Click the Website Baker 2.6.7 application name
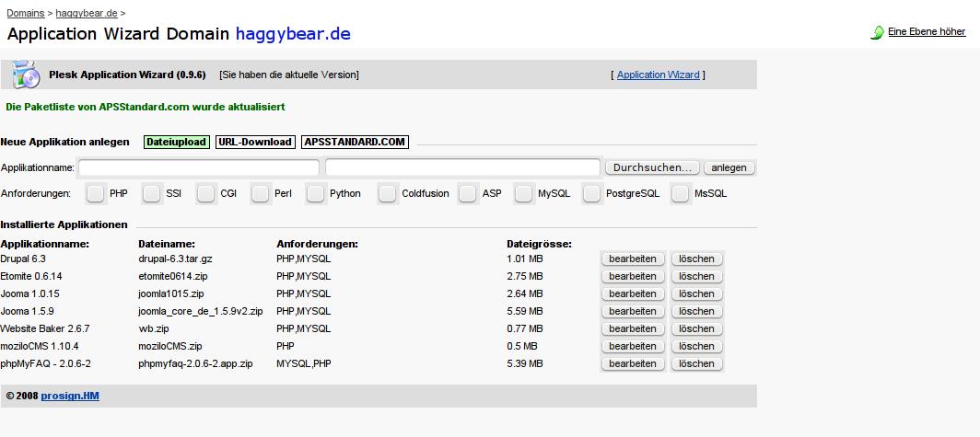Screen dimensions: 980x437 click(45, 328)
